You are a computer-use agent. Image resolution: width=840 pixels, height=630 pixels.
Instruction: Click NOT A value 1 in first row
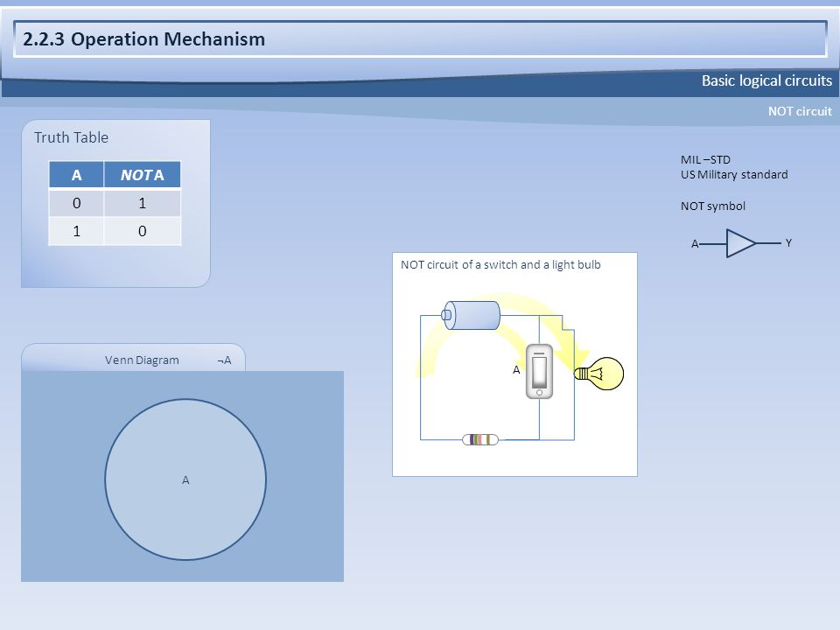(x=143, y=203)
